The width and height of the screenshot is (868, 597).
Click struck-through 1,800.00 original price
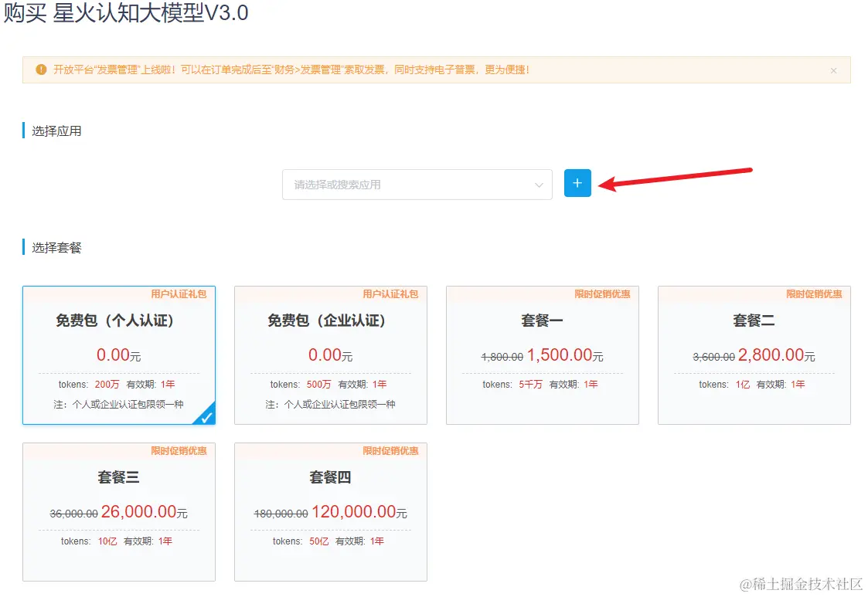(x=502, y=358)
